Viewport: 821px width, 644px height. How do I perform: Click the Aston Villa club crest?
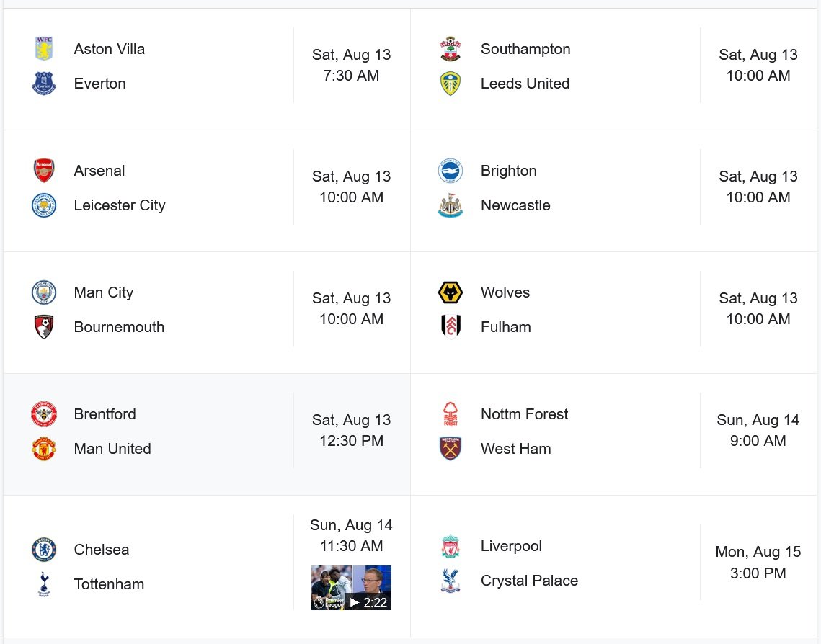[44, 49]
